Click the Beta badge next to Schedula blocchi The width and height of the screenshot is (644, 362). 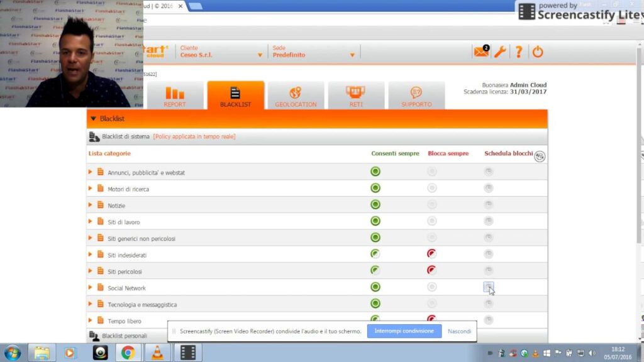540,156
